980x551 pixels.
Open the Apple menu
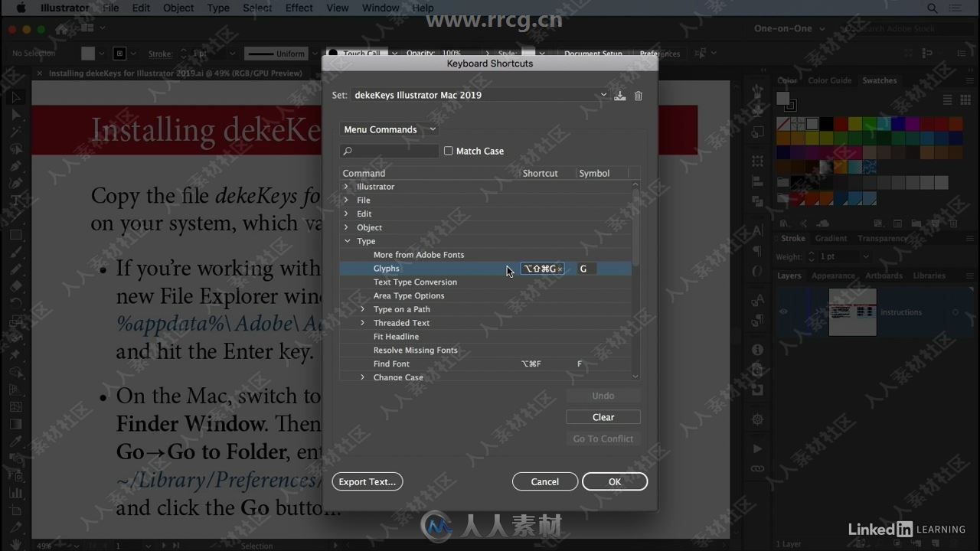tap(21, 8)
